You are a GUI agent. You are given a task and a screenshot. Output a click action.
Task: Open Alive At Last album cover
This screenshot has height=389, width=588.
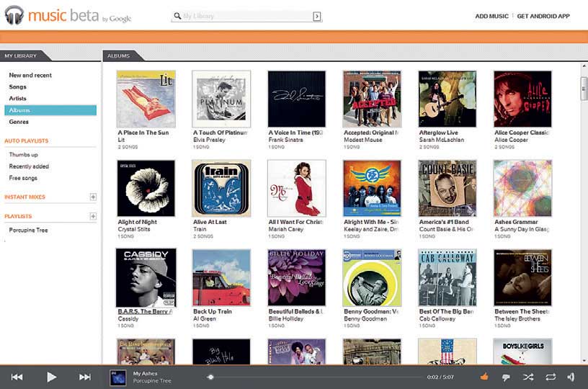click(x=221, y=188)
